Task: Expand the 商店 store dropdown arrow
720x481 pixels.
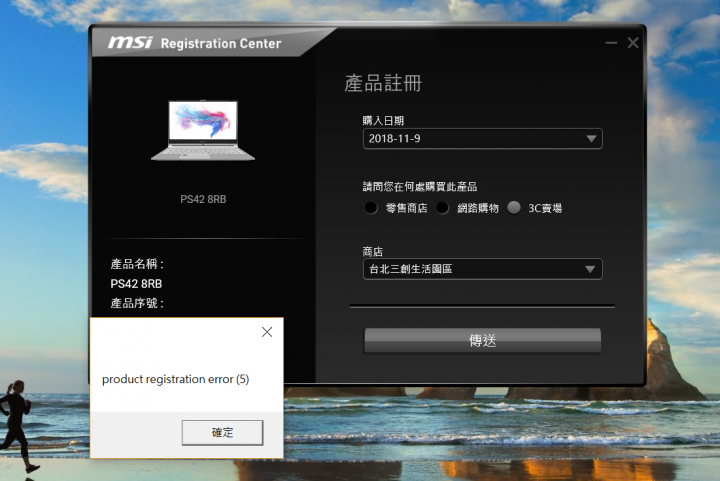Action: pos(590,269)
